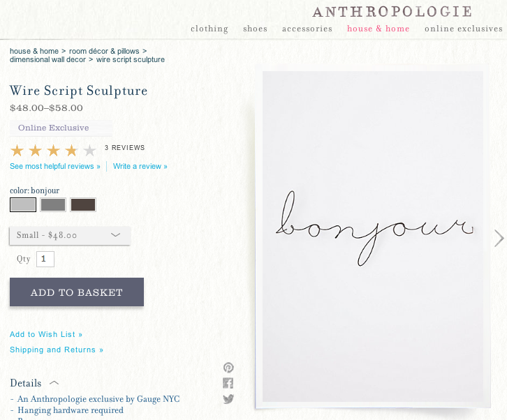Open the online exclusives menu
Screen dimensions: 507x420
(x=464, y=29)
